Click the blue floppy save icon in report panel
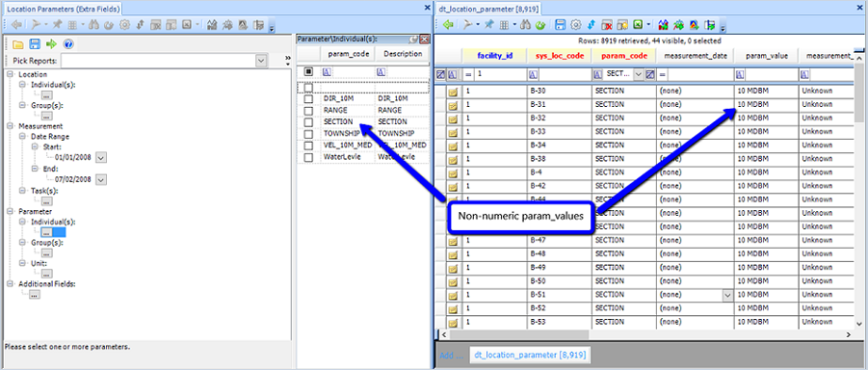868x370 pixels. [x=35, y=44]
